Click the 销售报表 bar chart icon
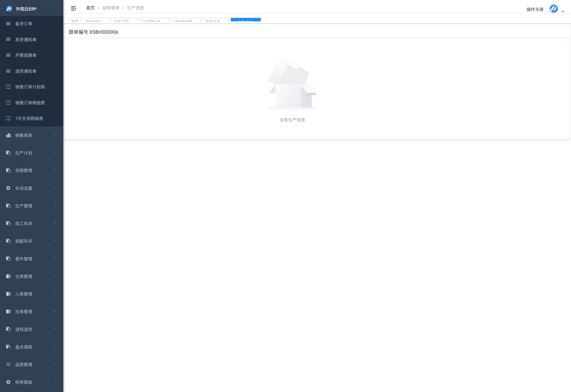This screenshot has height=392, width=571. (8, 135)
